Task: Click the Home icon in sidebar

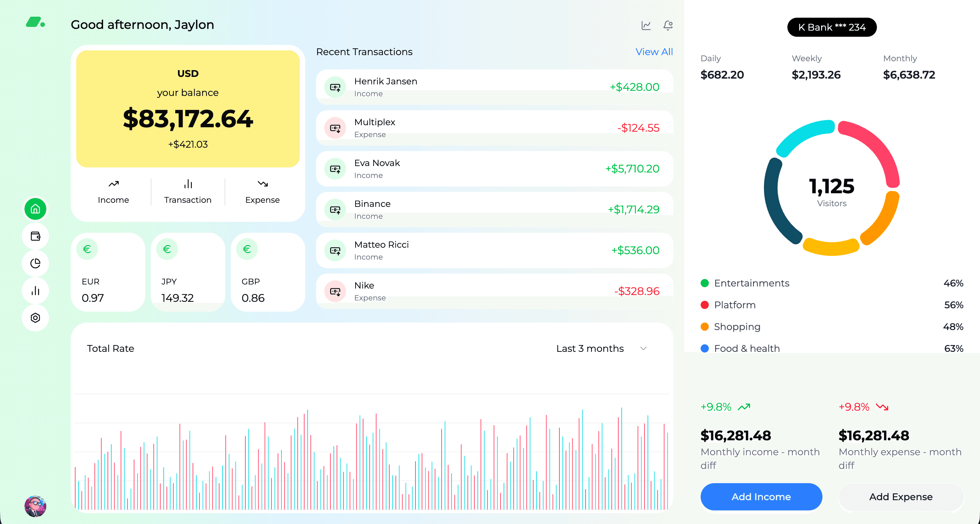Action: [x=35, y=209]
